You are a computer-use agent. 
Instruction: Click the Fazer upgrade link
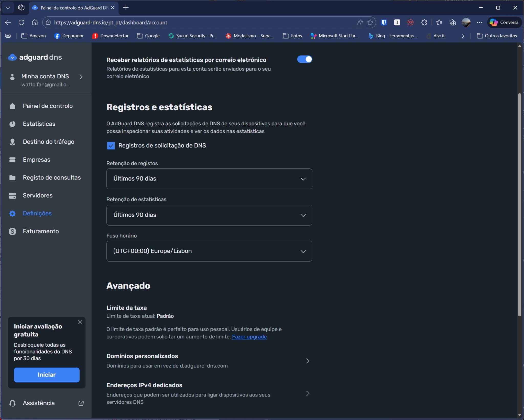249,337
